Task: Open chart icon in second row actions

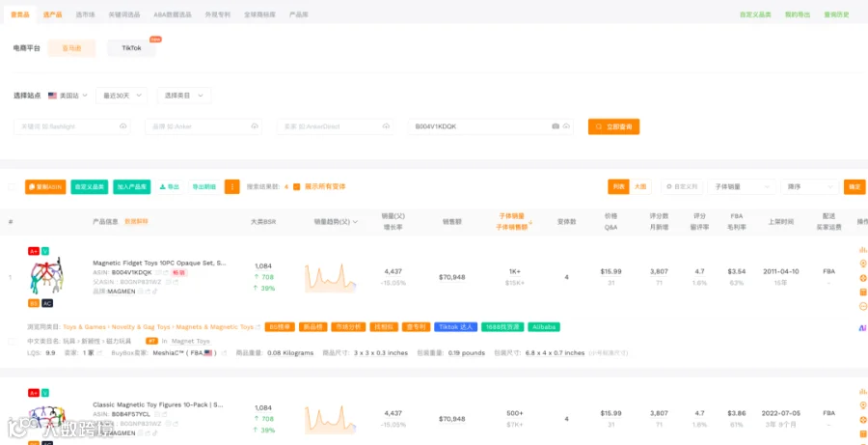Action: click(x=862, y=391)
